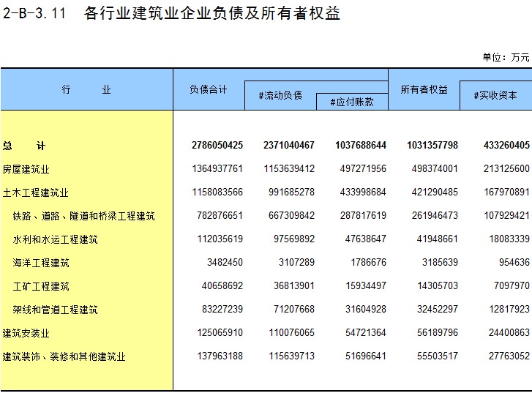
Task: Click the "单位: 万元" unit label
Action: pos(506,57)
